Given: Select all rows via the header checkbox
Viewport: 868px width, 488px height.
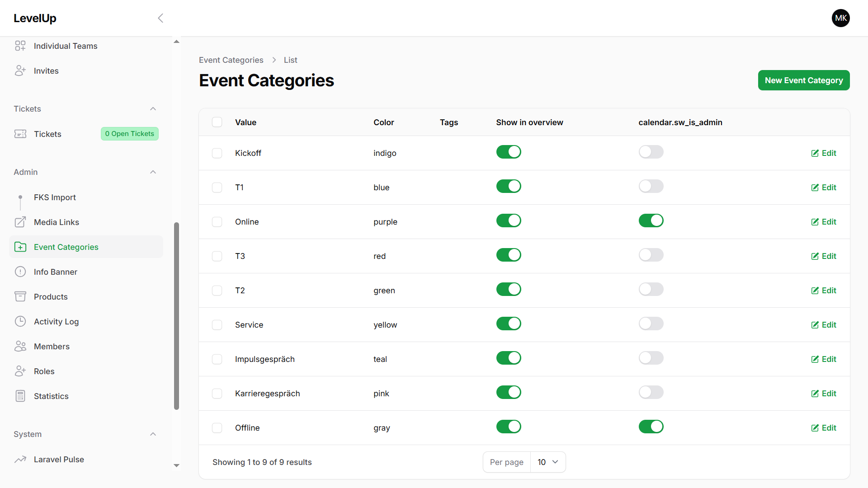Looking at the screenshot, I should pos(217,122).
